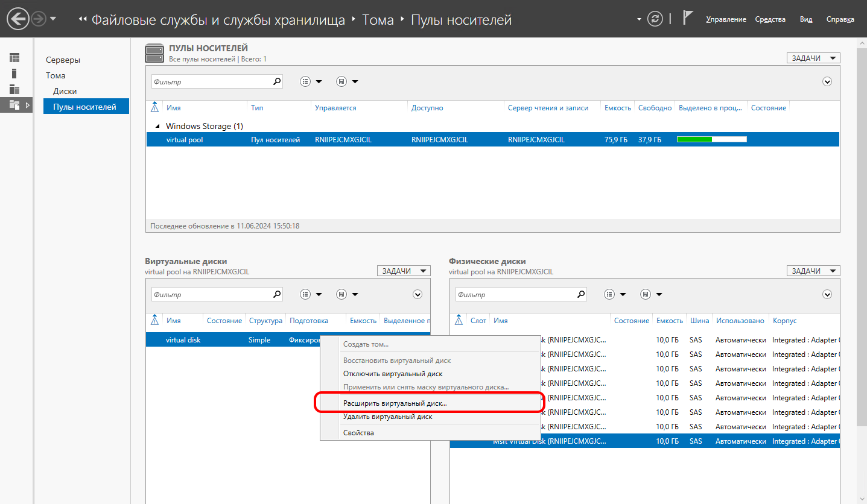Sort pools by Свободно column
The width and height of the screenshot is (867, 504).
(x=655, y=108)
